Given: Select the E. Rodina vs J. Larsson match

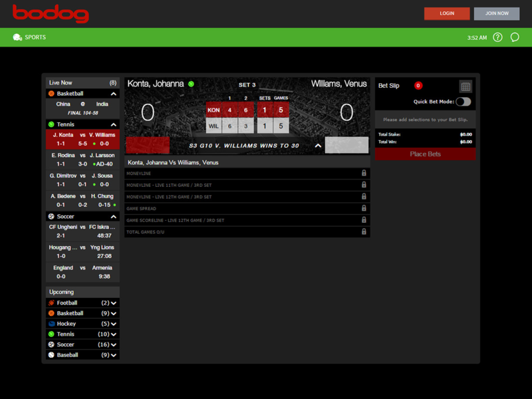Looking at the screenshot, I should pyautogui.click(x=82, y=160).
